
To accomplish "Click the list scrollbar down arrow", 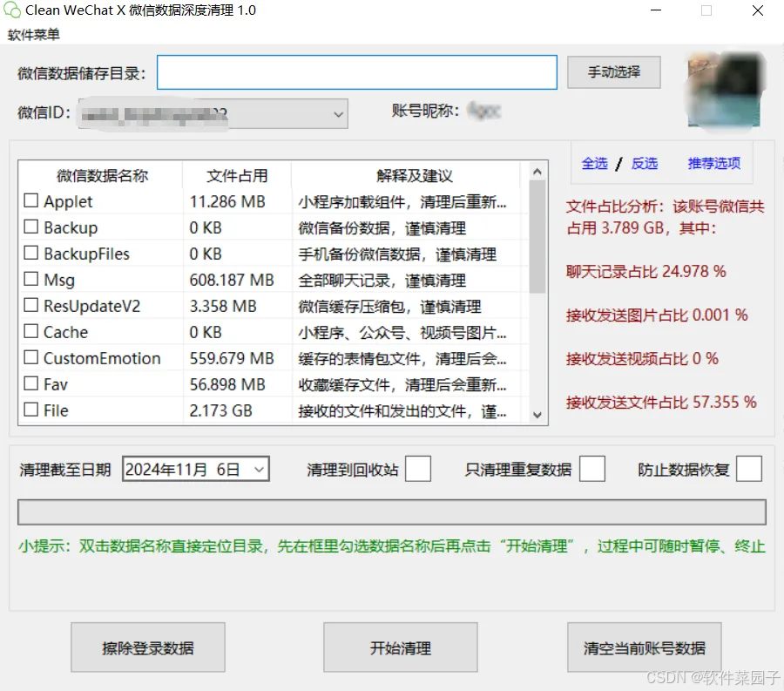I will (x=537, y=415).
